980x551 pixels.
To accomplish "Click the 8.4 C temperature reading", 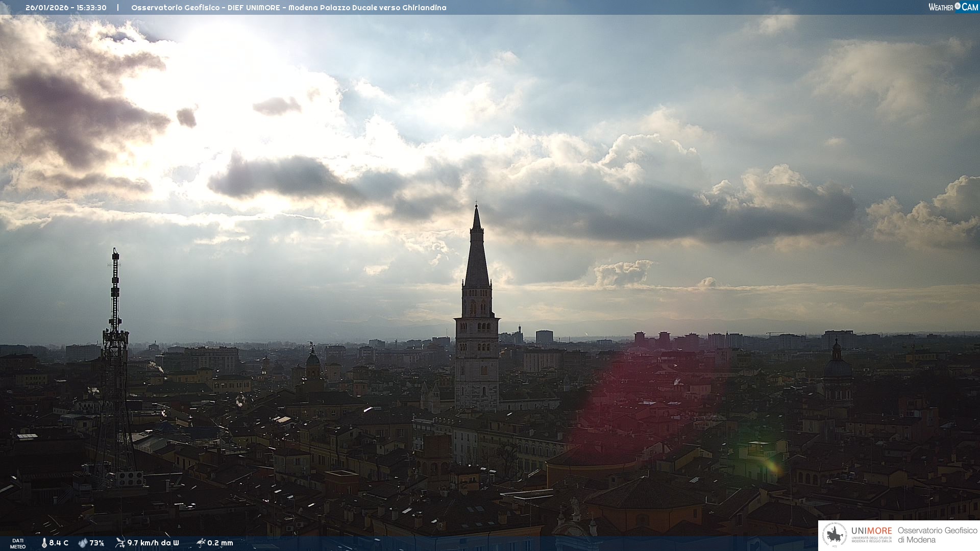I will 59,543.
